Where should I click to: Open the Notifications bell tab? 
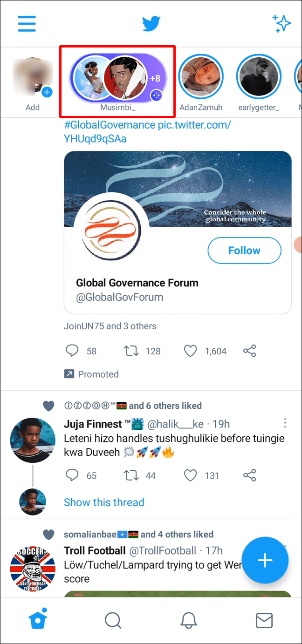[x=189, y=620]
